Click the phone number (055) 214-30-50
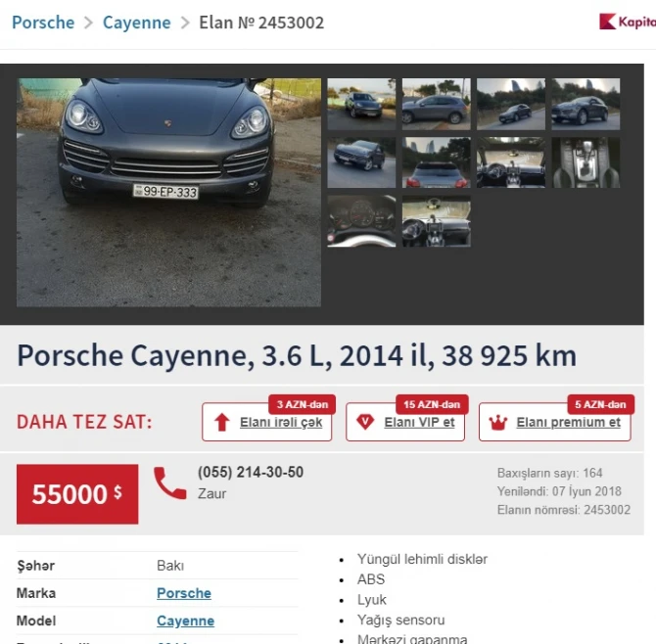The width and height of the screenshot is (656, 644). point(251,472)
